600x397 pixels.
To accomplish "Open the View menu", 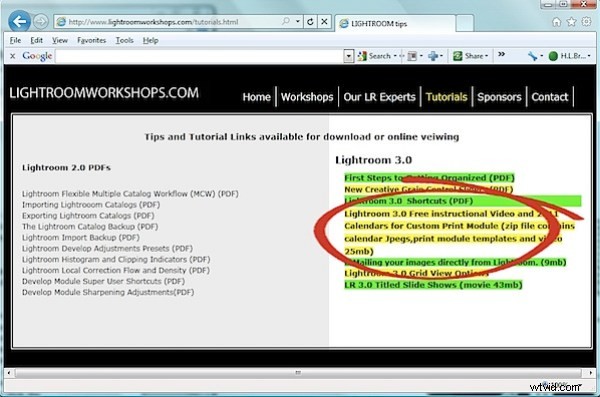I will click(x=60, y=40).
